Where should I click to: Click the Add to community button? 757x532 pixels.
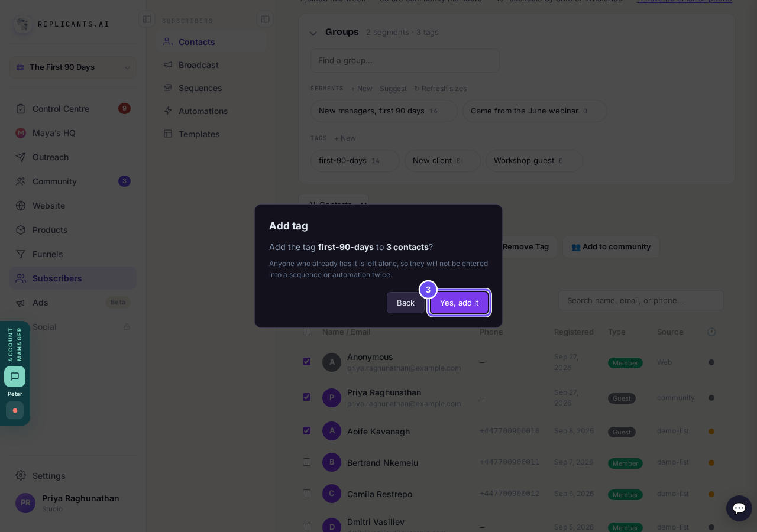[x=611, y=247]
